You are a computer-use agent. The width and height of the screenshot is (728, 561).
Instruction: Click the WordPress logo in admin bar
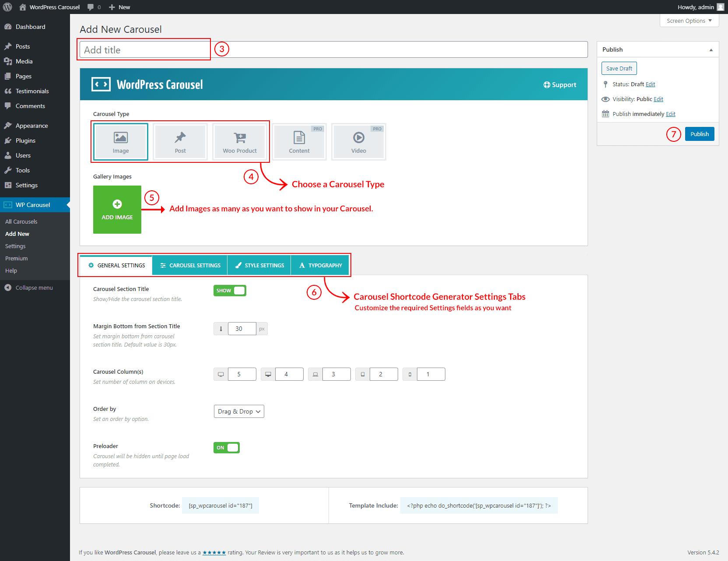pos(7,7)
